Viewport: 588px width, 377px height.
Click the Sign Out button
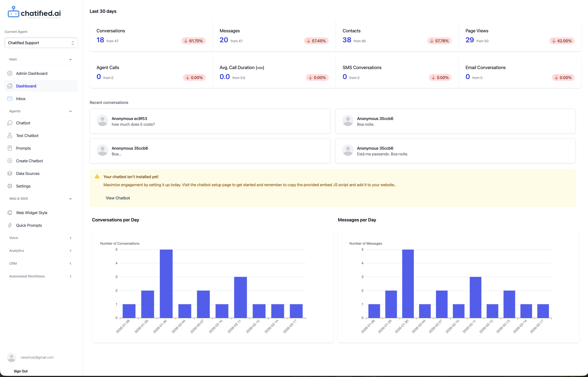21,371
